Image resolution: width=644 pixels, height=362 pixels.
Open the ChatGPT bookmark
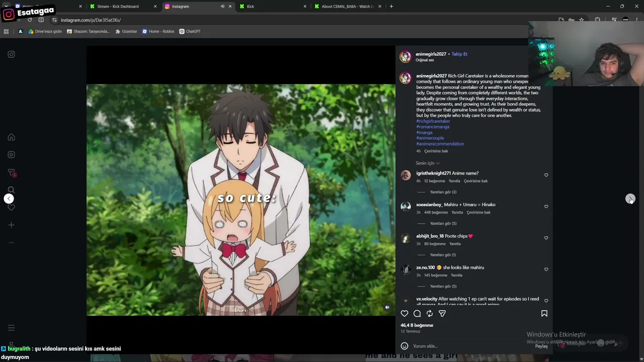coord(190,31)
